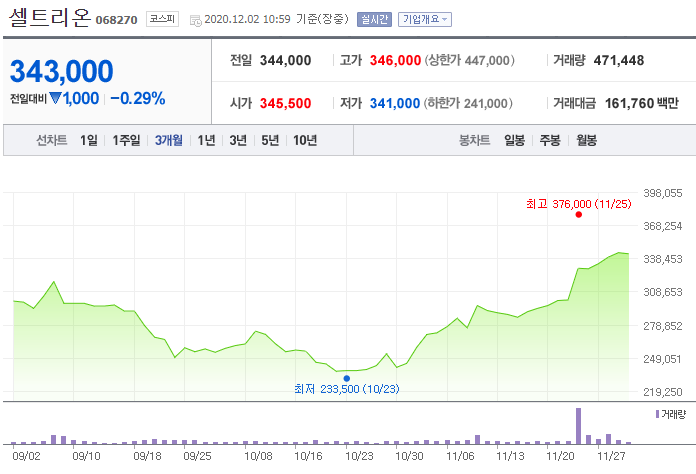Click the low price 341,000

click(395, 103)
